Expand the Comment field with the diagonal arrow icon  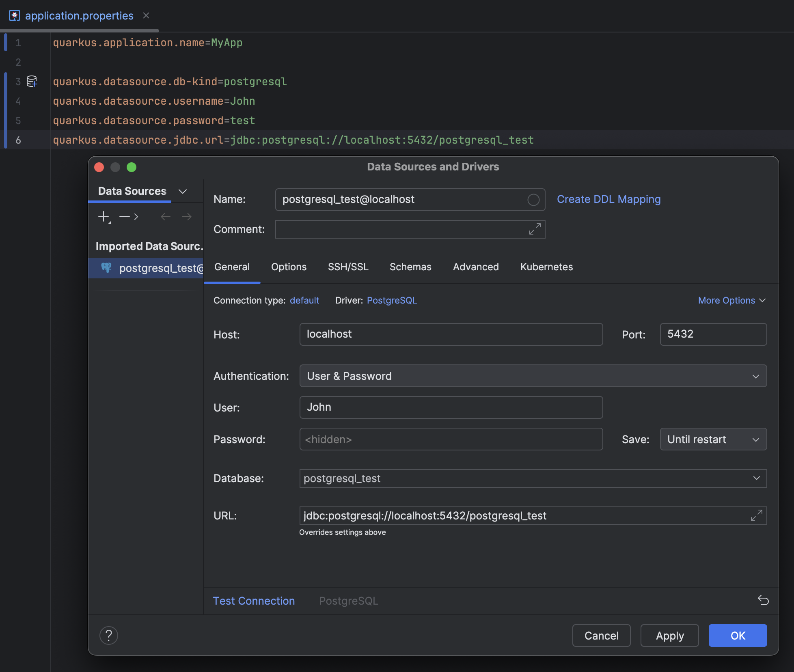pyautogui.click(x=535, y=229)
